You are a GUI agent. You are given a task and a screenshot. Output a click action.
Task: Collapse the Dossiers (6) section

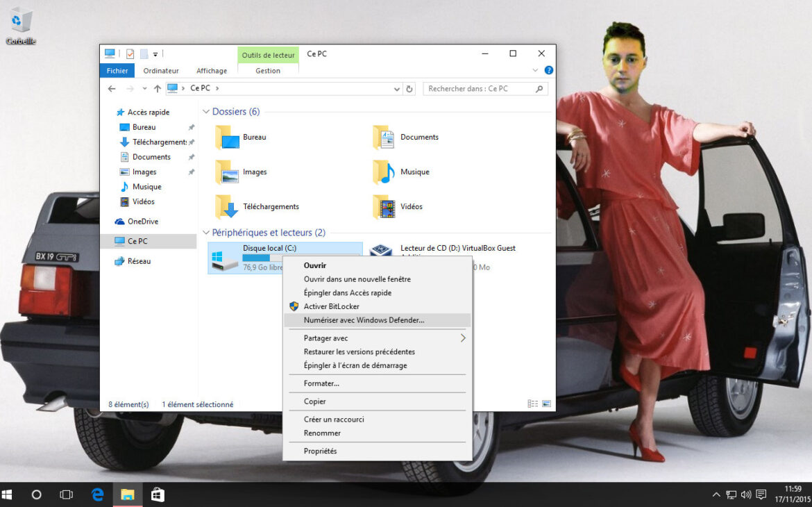pyautogui.click(x=206, y=112)
